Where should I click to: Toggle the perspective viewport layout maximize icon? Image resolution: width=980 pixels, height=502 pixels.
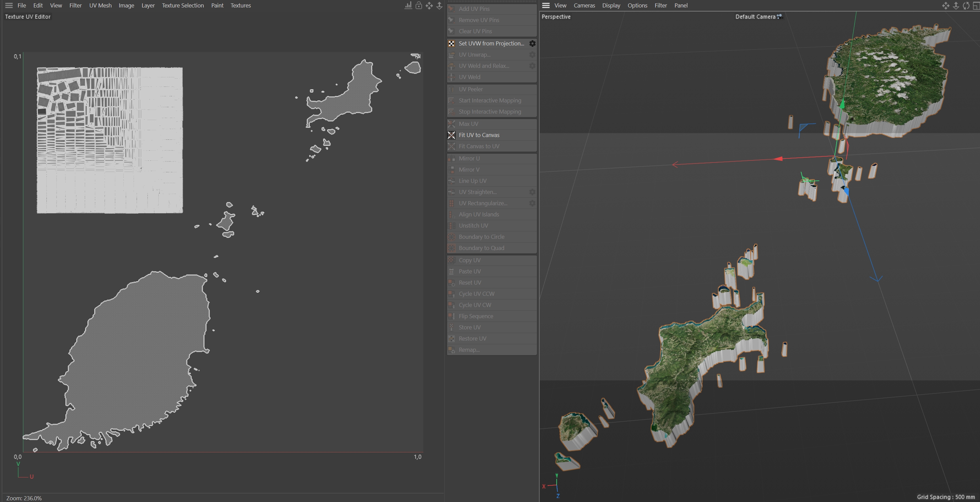pos(976,5)
